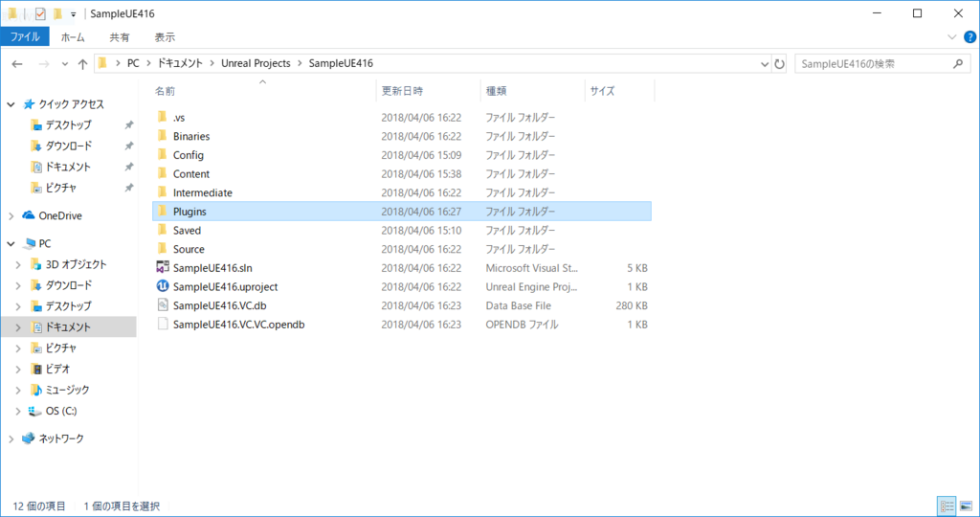Sort by 更新日時 column header
The image size is (980, 517).
point(402,91)
